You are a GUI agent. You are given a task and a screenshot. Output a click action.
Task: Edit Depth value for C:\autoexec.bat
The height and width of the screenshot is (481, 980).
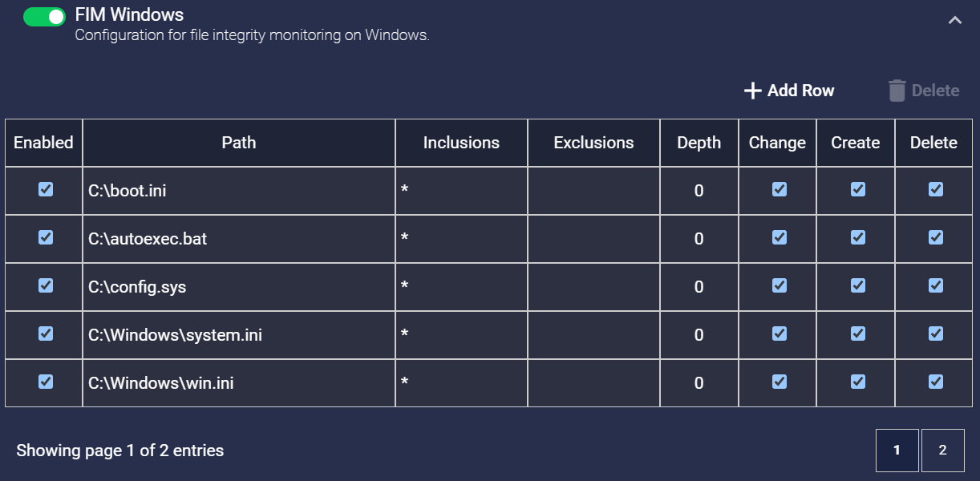(699, 239)
